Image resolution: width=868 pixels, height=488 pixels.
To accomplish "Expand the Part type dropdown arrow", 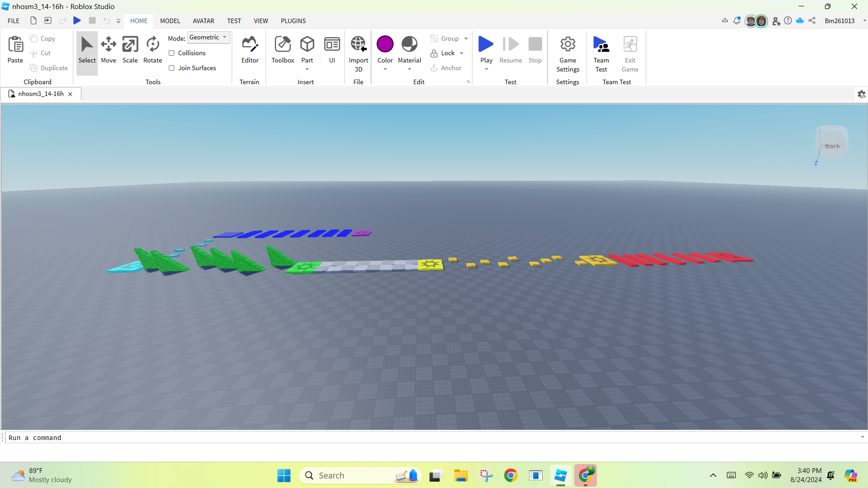I will coord(307,69).
